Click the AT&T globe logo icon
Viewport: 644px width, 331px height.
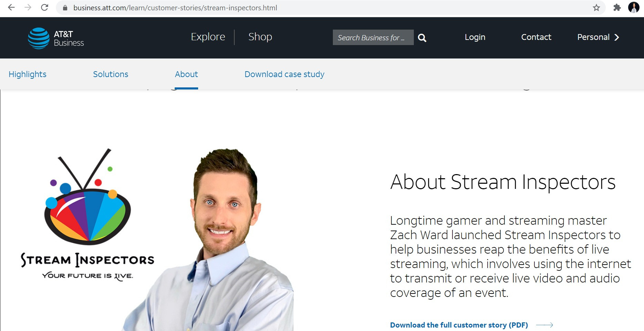(x=39, y=38)
